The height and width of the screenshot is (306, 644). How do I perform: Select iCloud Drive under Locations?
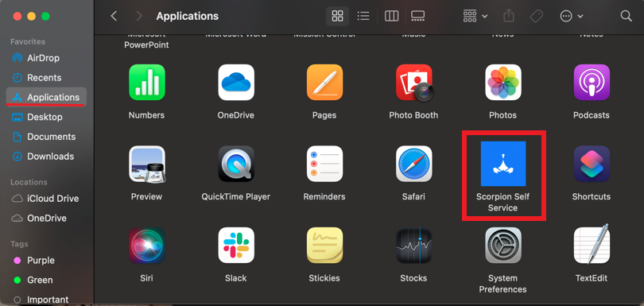point(46,199)
